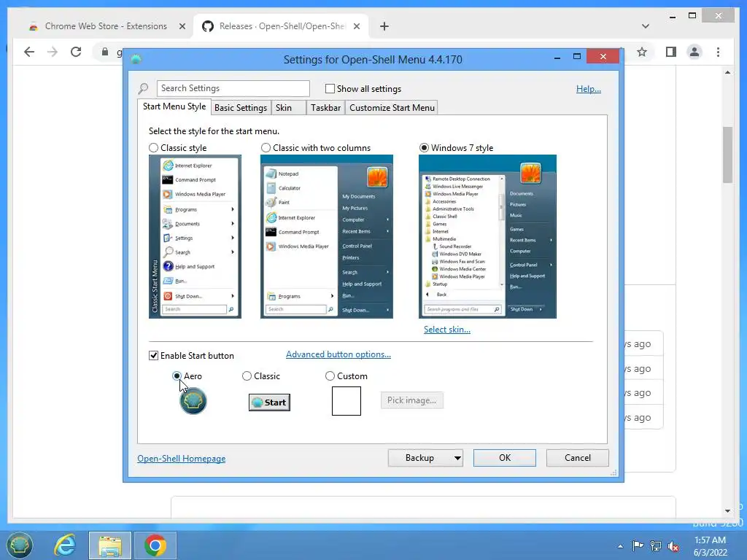747x560 pixels.
Task: Click Cancel in the settings dialog
Action: coord(578,458)
